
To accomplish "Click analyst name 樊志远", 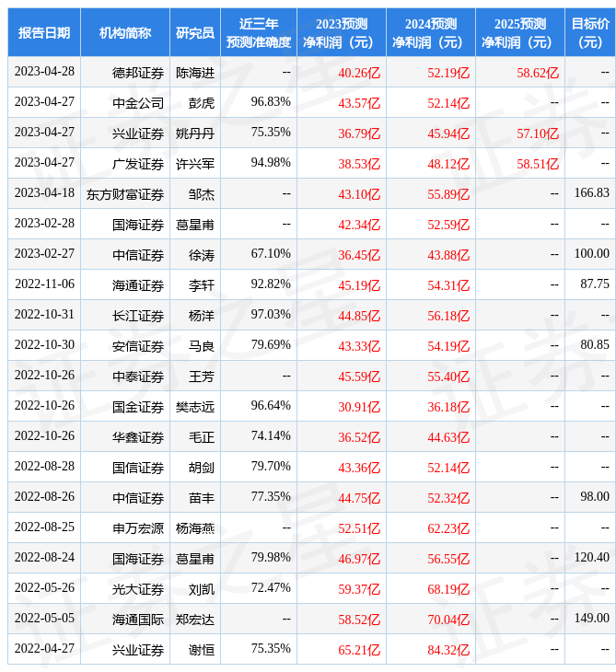I will coord(195,407).
